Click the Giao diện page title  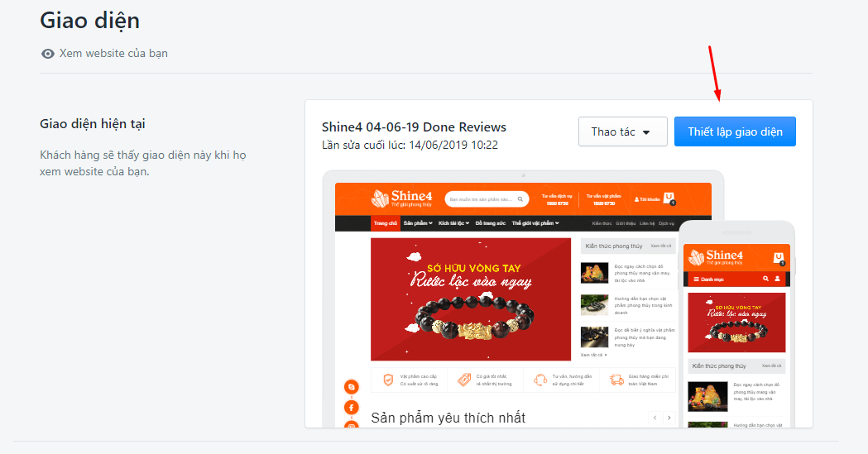tap(89, 21)
